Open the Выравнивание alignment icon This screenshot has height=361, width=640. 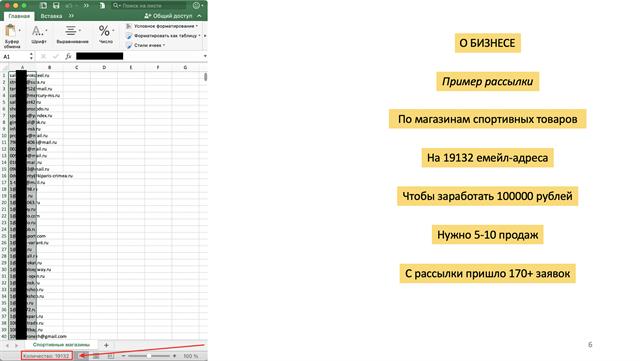point(71,31)
